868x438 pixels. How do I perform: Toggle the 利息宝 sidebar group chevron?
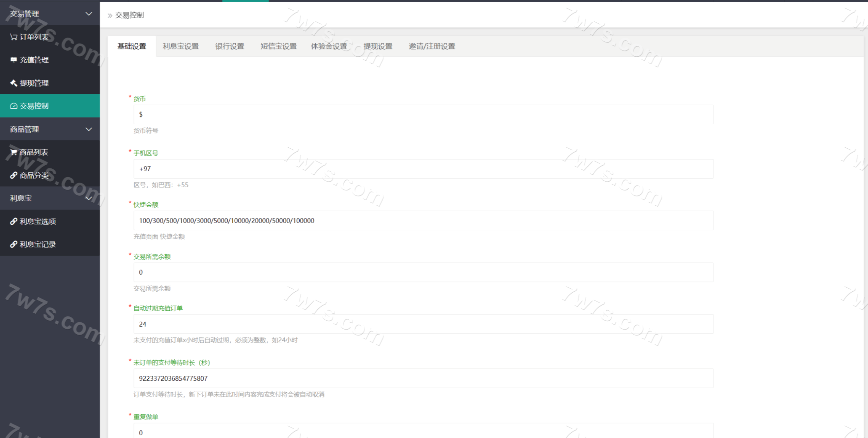pyautogui.click(x=88, y=198)
